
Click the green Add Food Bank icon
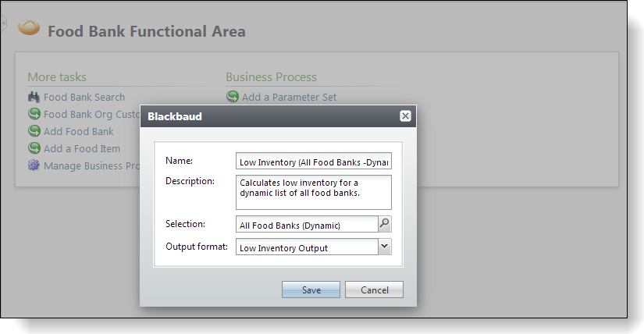point(34,131)
